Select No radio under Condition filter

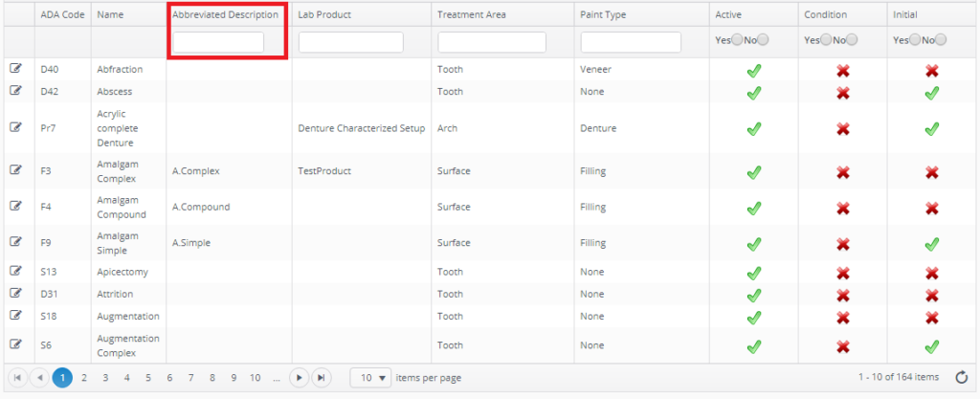coord(852,40)
